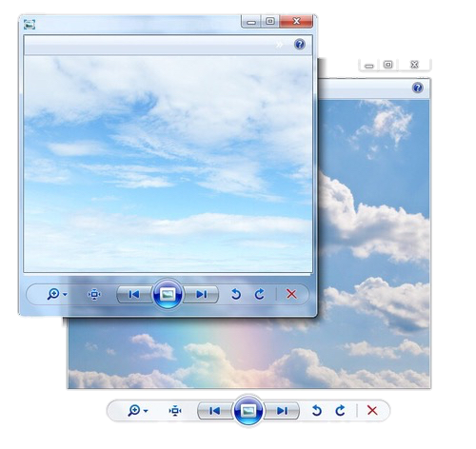Rotate clockwise in the front window
The width and height of the screenshot is (476, 449).
pos(259,294)
